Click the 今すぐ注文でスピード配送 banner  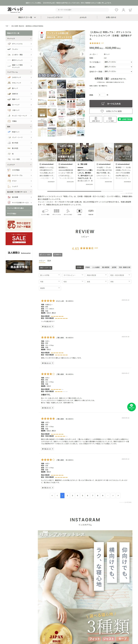point(19,225)
